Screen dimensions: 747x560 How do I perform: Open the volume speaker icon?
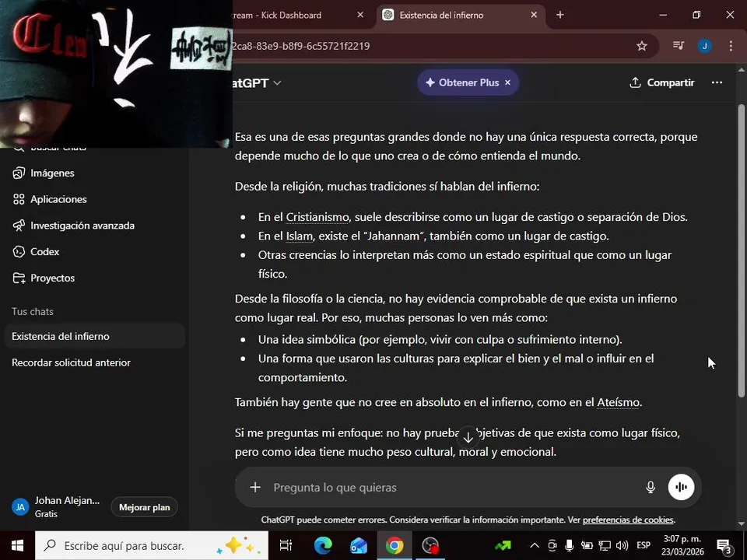[x=622, y=546]
